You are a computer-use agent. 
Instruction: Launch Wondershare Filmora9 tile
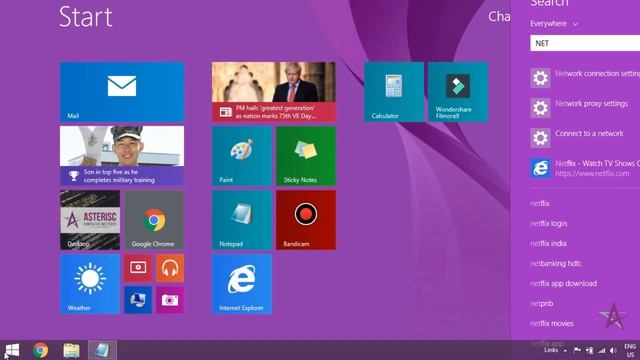(458, 92)
